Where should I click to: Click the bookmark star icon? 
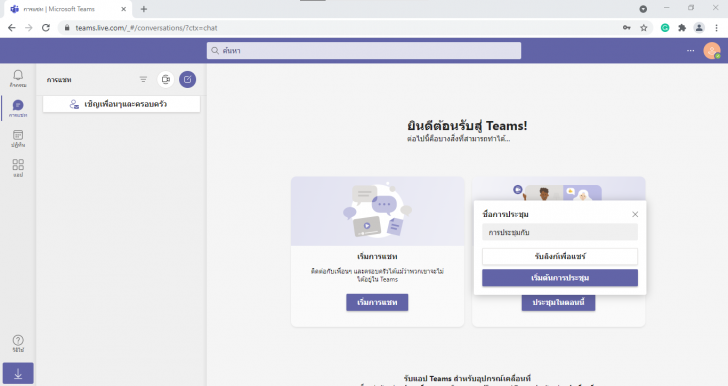(644, 28)
